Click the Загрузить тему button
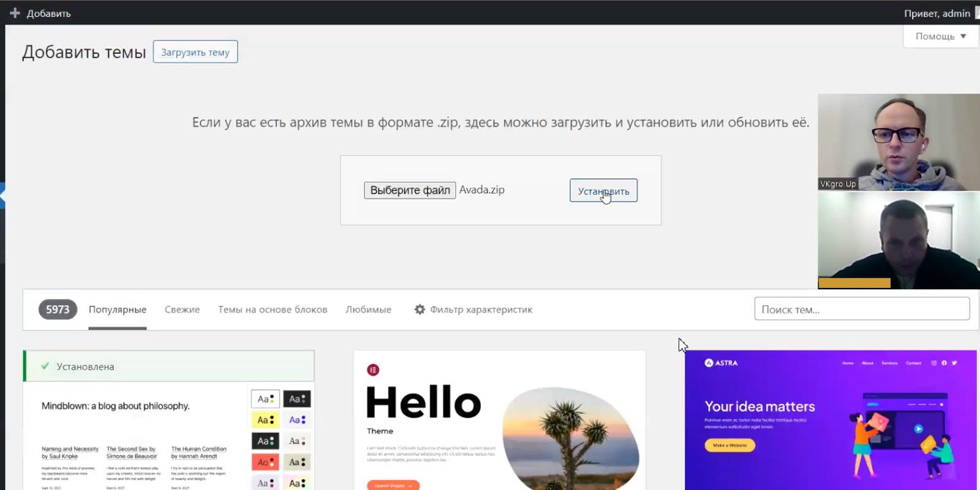The image size is (980, 490). (x=195, y=52)
